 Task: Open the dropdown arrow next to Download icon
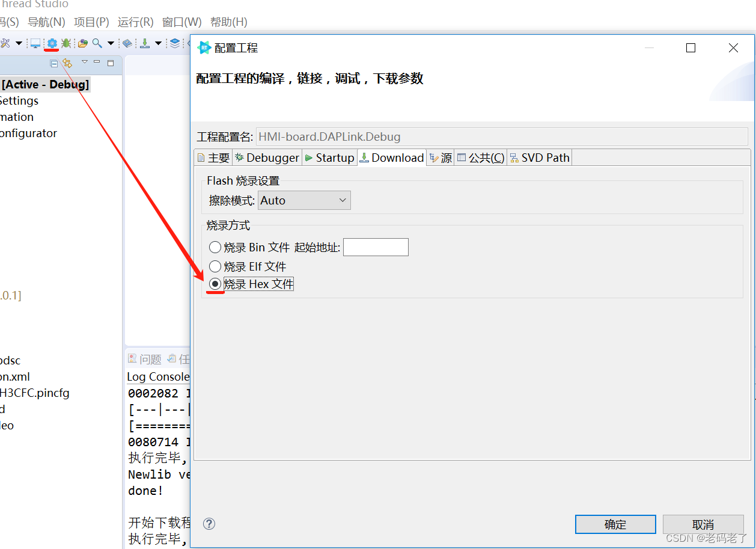(x=157, y=43)
